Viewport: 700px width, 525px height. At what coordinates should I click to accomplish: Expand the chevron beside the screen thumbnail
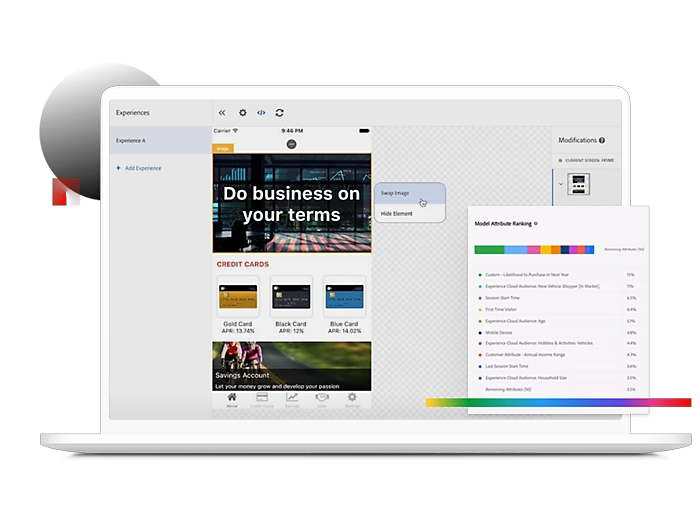(x=560, y=184)
